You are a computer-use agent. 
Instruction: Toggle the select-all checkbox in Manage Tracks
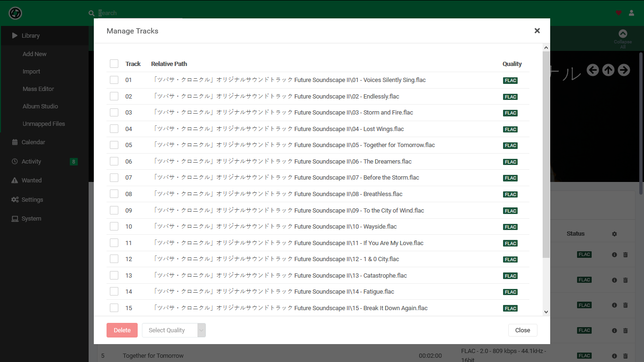point(114,64)
